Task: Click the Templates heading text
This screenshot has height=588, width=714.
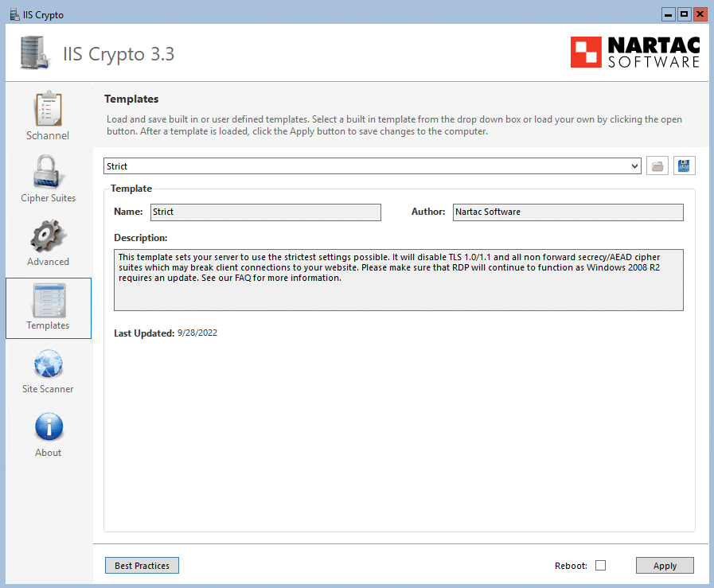Action: pos(131,99)
